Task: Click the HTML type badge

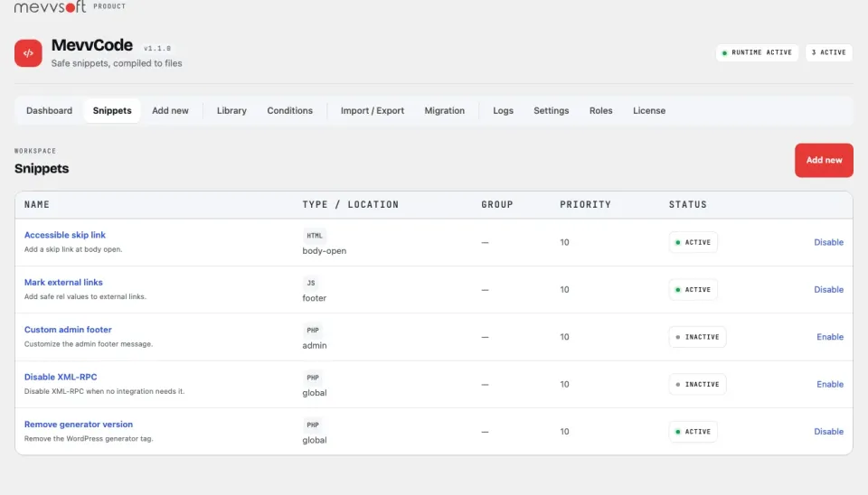Action: [x=315, y=236]
